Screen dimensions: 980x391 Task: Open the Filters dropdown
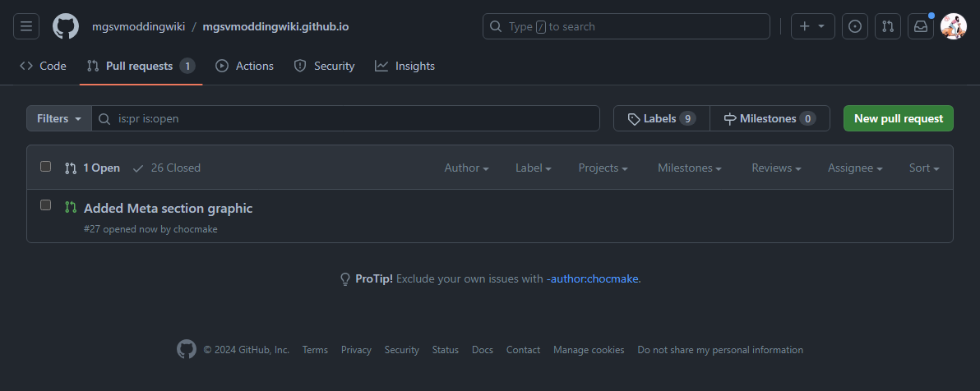coord(58,118)
